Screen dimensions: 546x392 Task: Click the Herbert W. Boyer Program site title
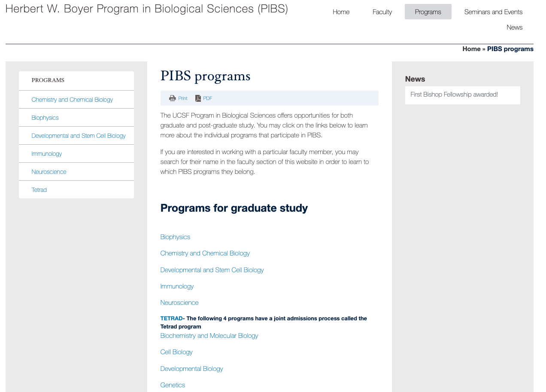[x=147, y=9]
